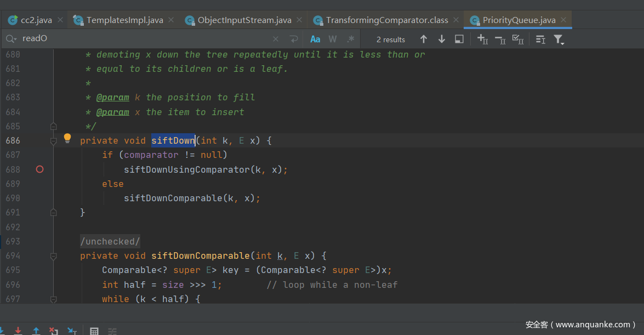644x335 pixels.
Task: Open search filter dropdown
Action: (x=558, y=39)
